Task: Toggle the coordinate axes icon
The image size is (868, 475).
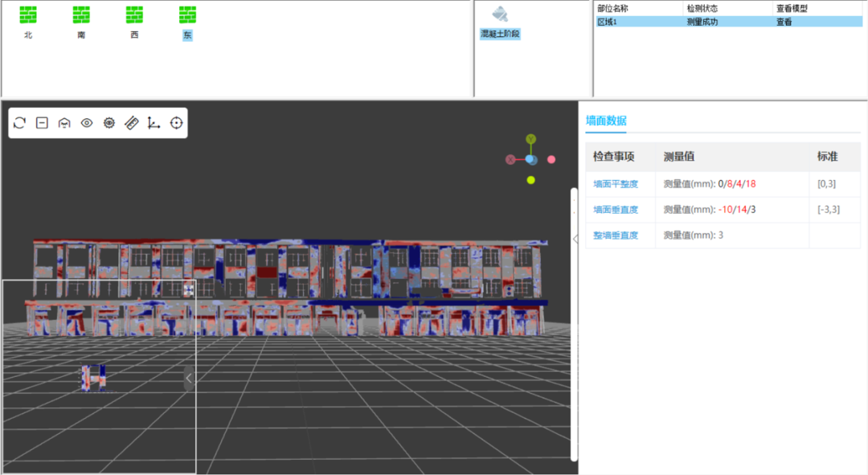Action: tap(154, 123)
